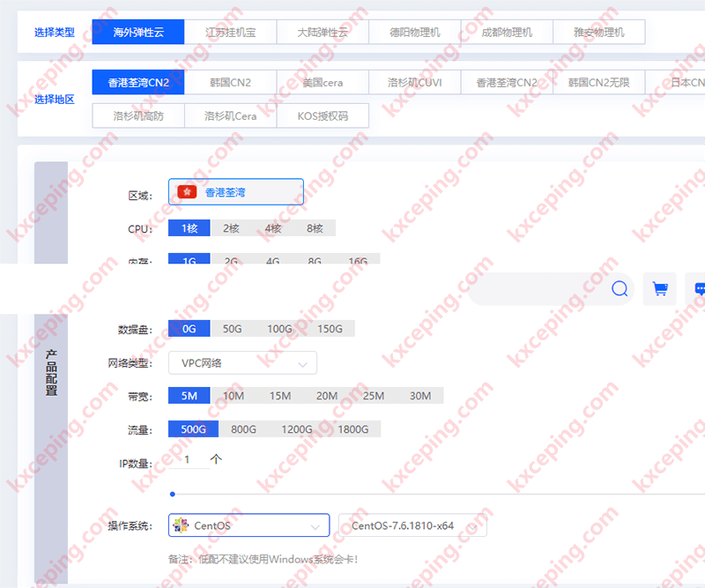
Task: Expand the CentOS-7.6.1810-x64 version dropdown
Action: click(412, 526)
